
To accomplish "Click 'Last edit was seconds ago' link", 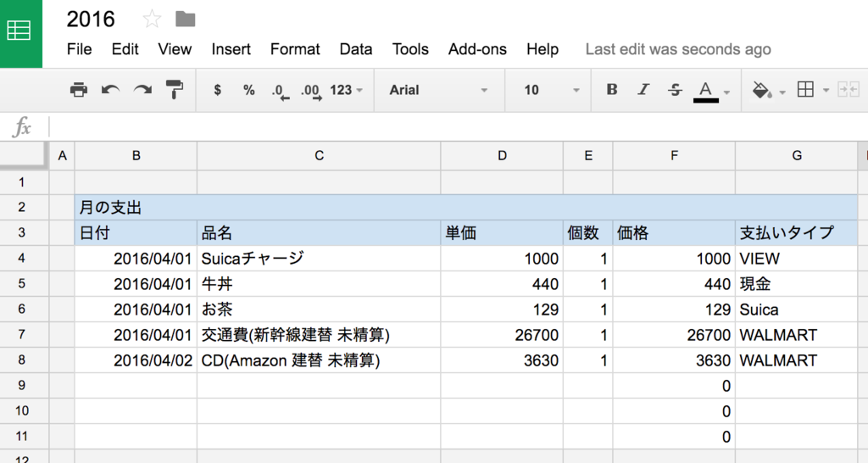I will [x=678, y=49].
